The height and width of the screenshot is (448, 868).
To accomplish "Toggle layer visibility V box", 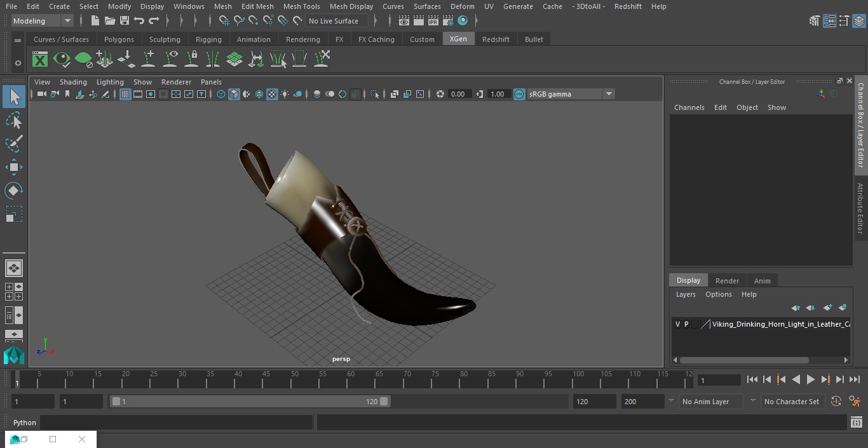I will pyautogui.click(x=677, y=324).
